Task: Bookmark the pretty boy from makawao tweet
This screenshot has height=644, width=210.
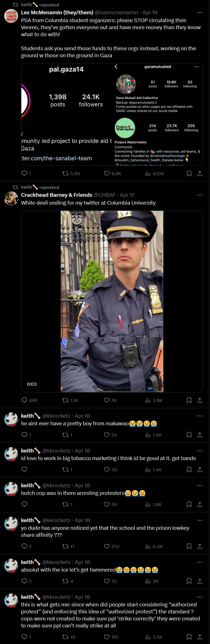Action: click(x=189, y=435)
